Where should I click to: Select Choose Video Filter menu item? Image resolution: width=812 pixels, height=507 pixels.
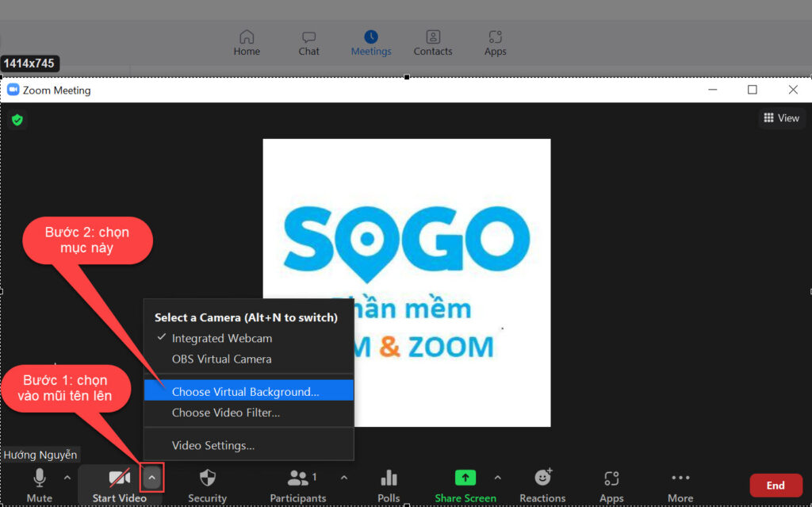tap(225, 413)
